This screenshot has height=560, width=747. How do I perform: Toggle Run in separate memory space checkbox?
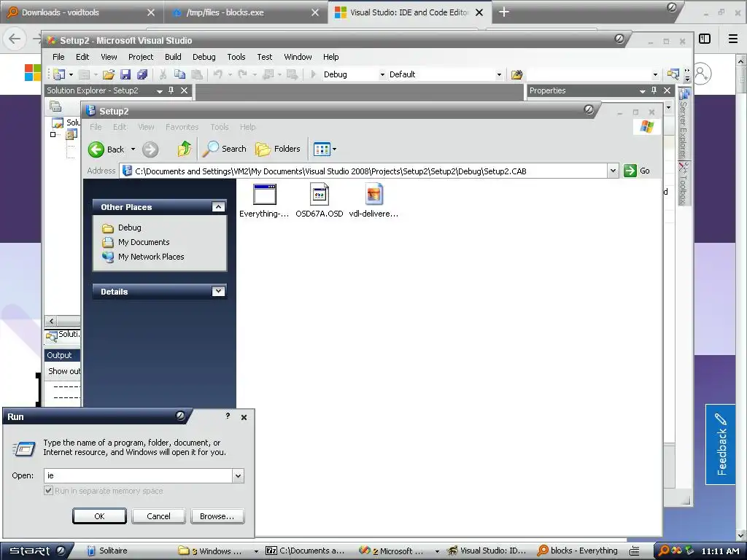(49, 491)
